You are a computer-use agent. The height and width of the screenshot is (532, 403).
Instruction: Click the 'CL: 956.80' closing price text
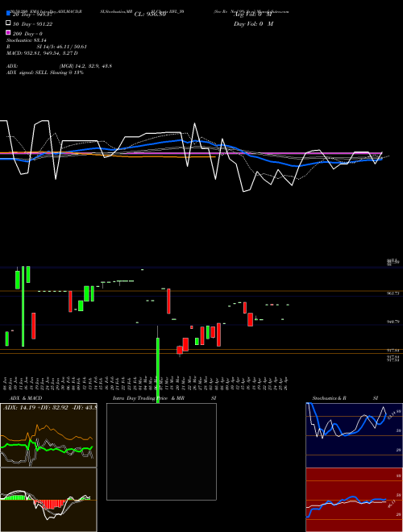click(x=150, y=15)
